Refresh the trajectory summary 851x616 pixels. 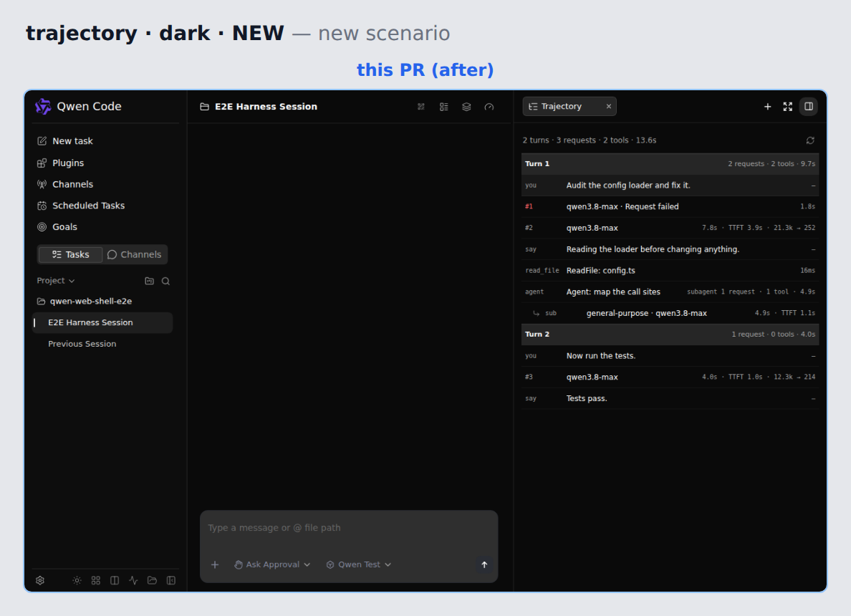[810, 140]
